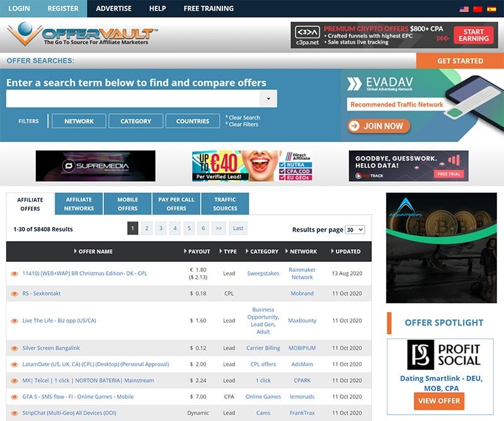Open the Traffic Sources tab

[x=225, y=204]
